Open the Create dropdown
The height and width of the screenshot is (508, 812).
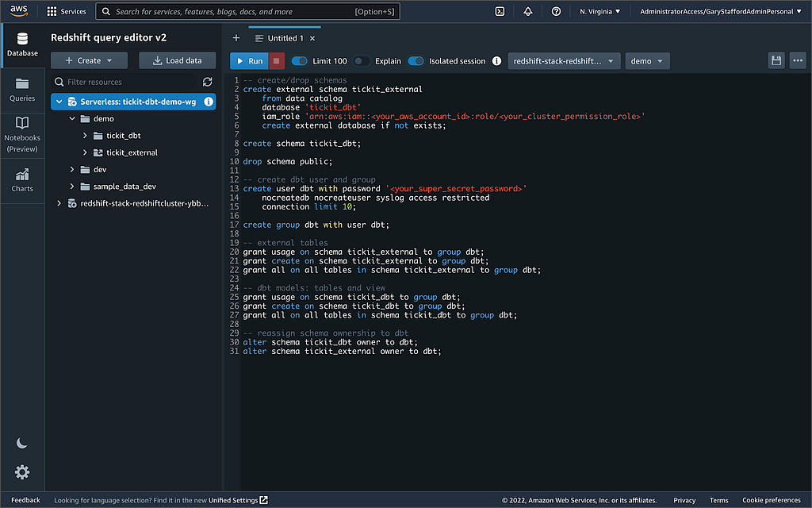click(89, 60)
